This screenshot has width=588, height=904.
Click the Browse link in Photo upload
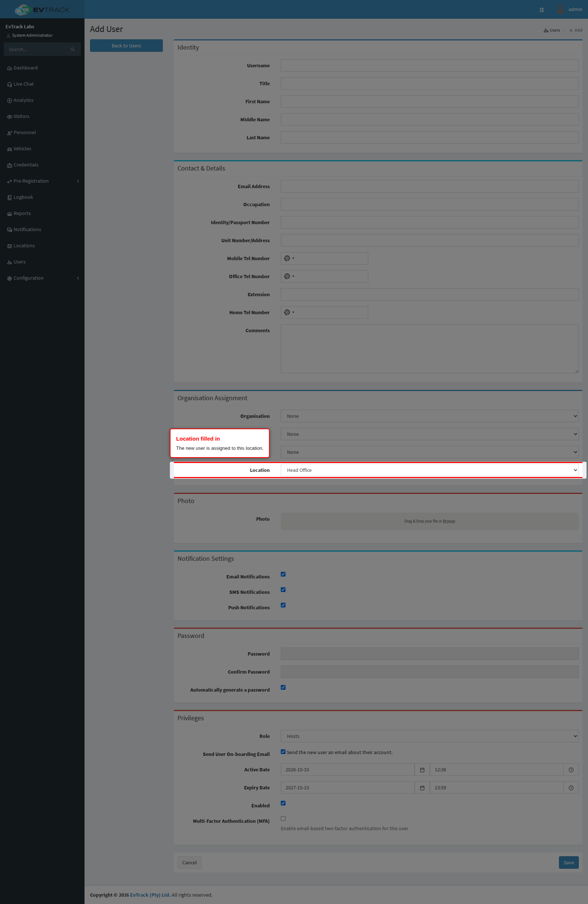pos(449,521)
